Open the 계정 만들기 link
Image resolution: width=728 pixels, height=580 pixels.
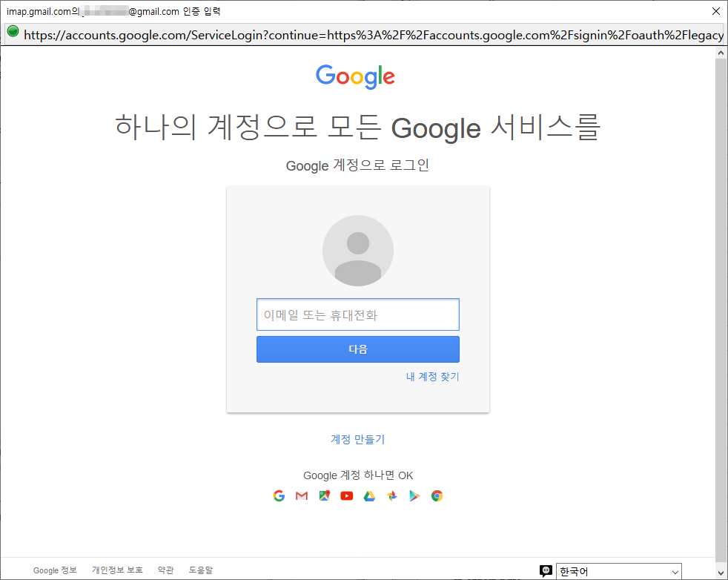[x=358, y=439]
